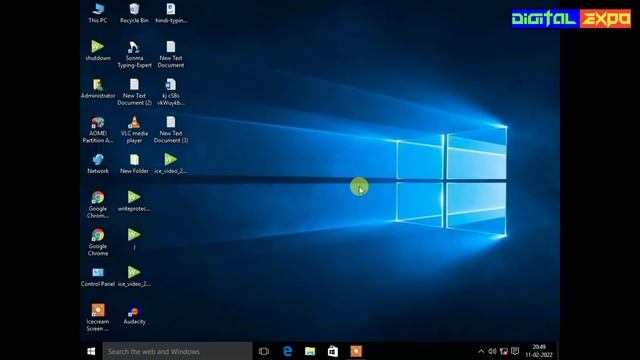Select New Text Document (3) file

pos(171,129)
